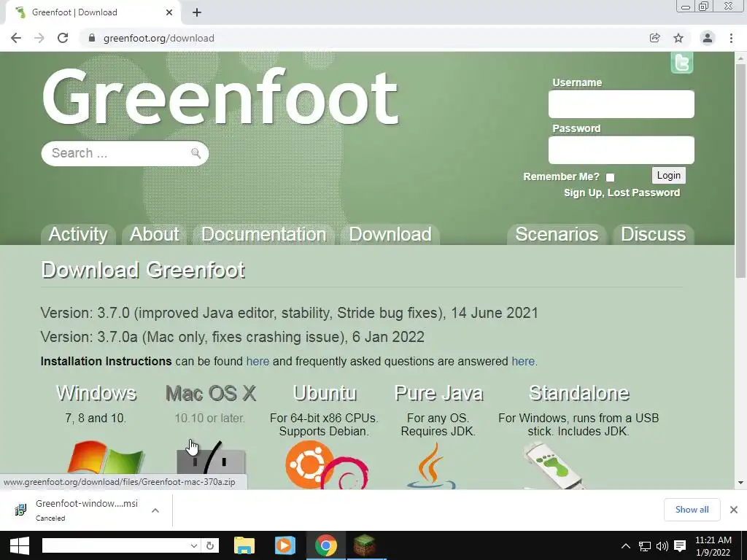Click the Standalone USB stick icon
This screenshot has width=747, height=560.
pyautogui.click(x=554, y=465)
